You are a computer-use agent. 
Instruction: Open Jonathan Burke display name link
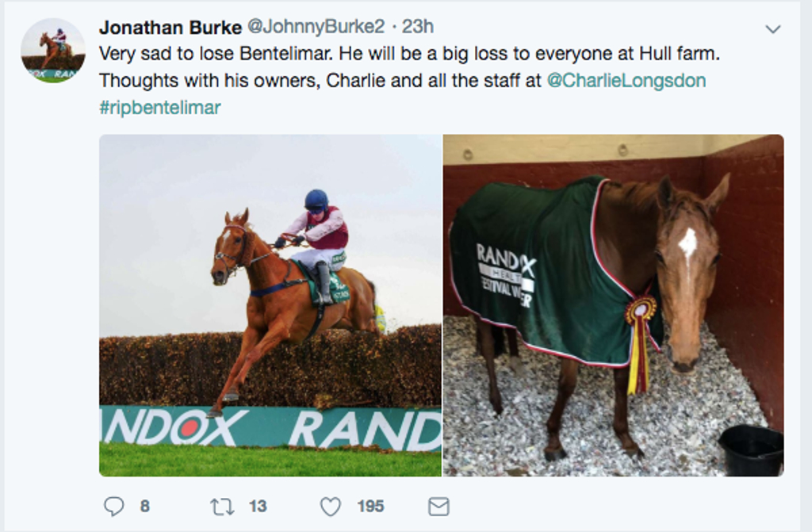170,27
